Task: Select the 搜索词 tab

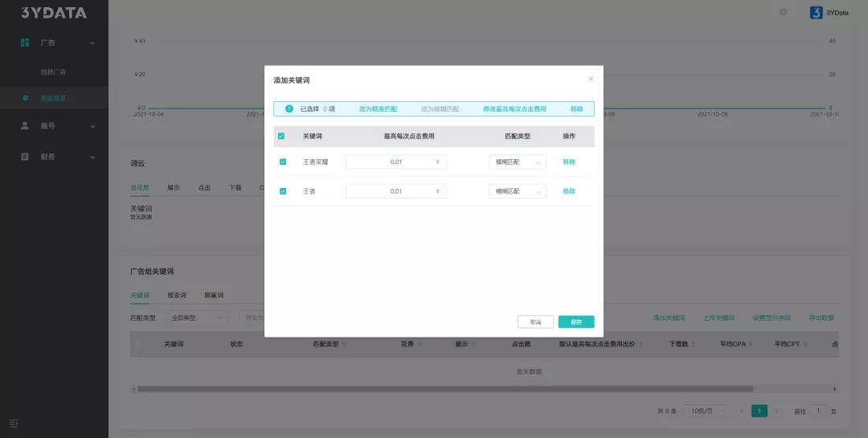Action: (x=177, y=295)
